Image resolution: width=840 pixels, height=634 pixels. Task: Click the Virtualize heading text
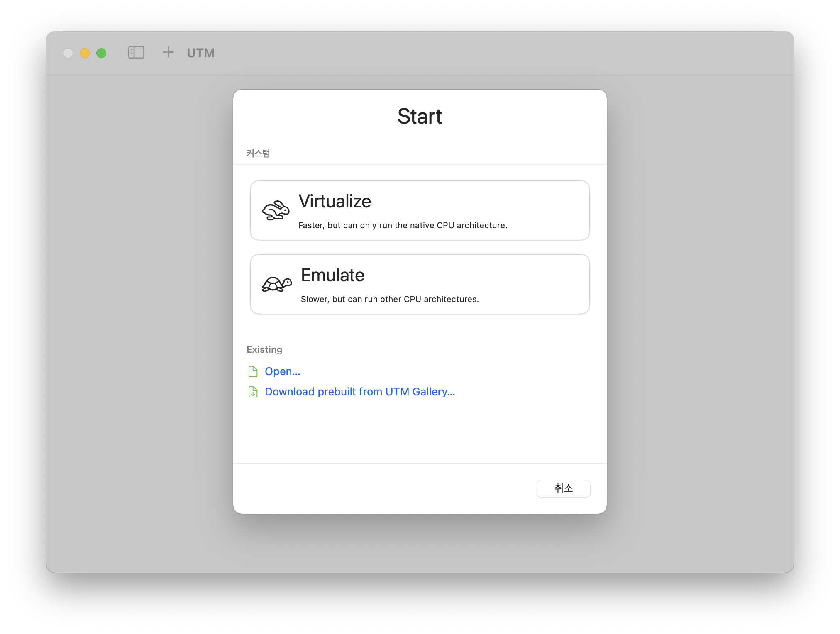click(x=335, y=201)
